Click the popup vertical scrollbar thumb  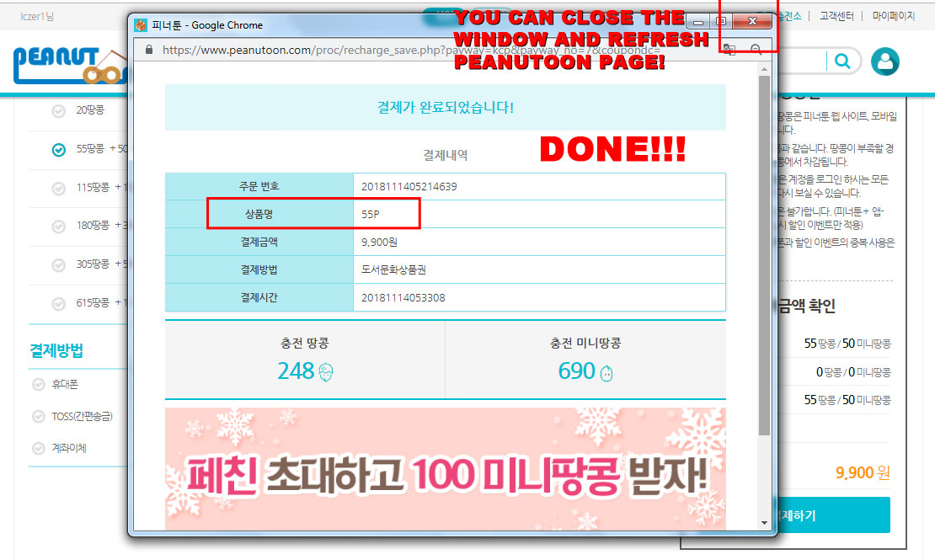(764, 255)
